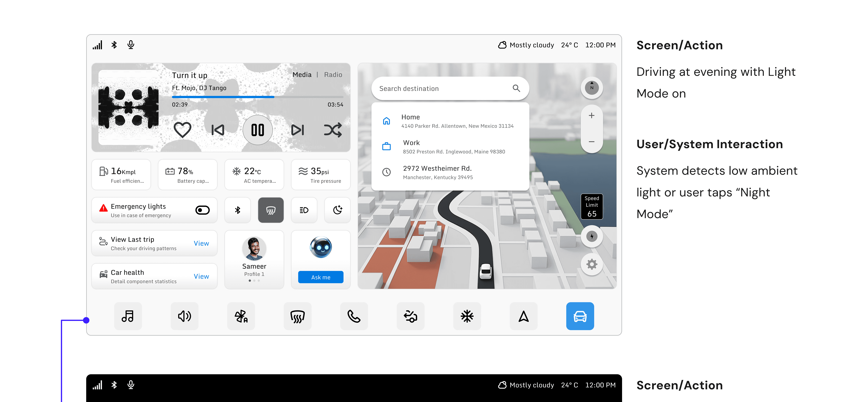Toggle the headlight beam button
The height and width of the screenshot is (402, 868).
[304, 210]
